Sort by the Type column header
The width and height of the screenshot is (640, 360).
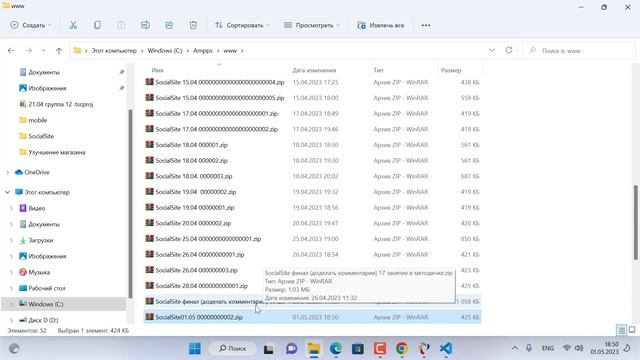[x=378, y=70]
